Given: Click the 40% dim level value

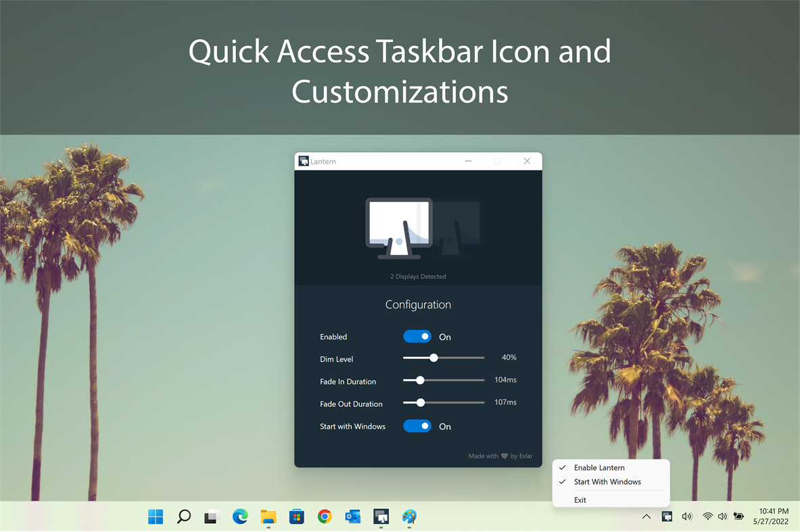Looking at the screenshot, I should tap(509, 358).
